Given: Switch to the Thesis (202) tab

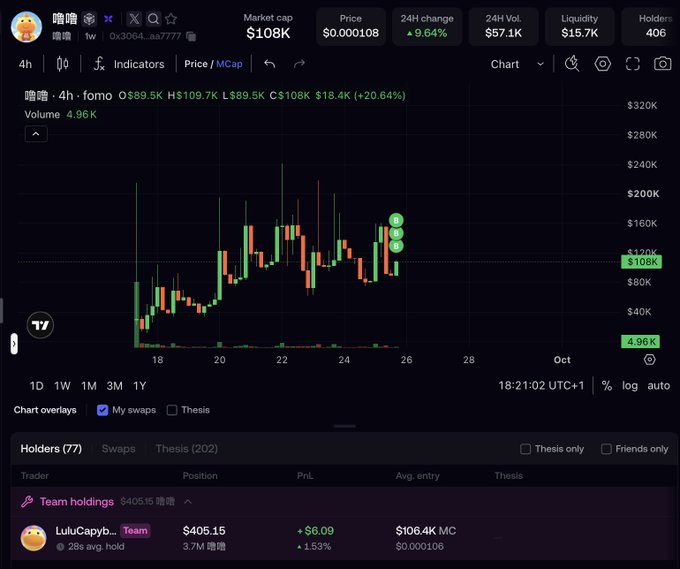Looking at the screenshot, I should [186, 448].
